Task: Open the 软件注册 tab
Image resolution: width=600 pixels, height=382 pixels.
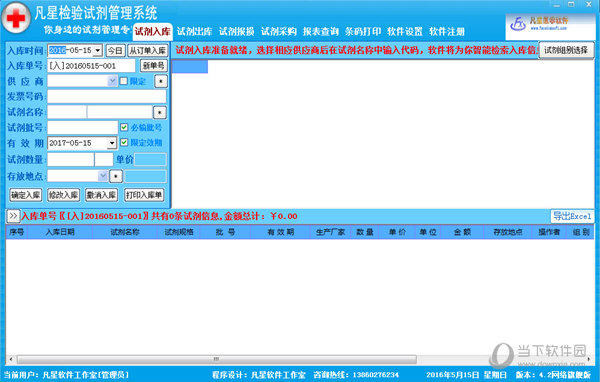Action: [x=447, y=31]
